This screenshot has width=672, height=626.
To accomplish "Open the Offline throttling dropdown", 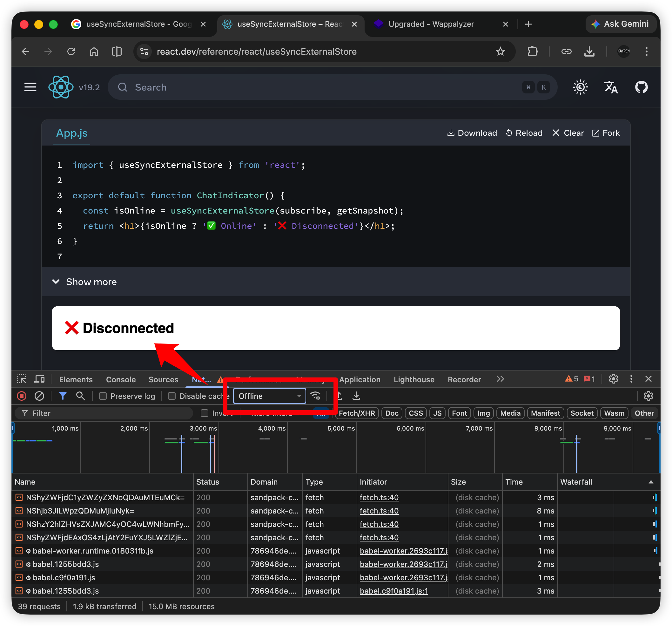I will point(269,396).
